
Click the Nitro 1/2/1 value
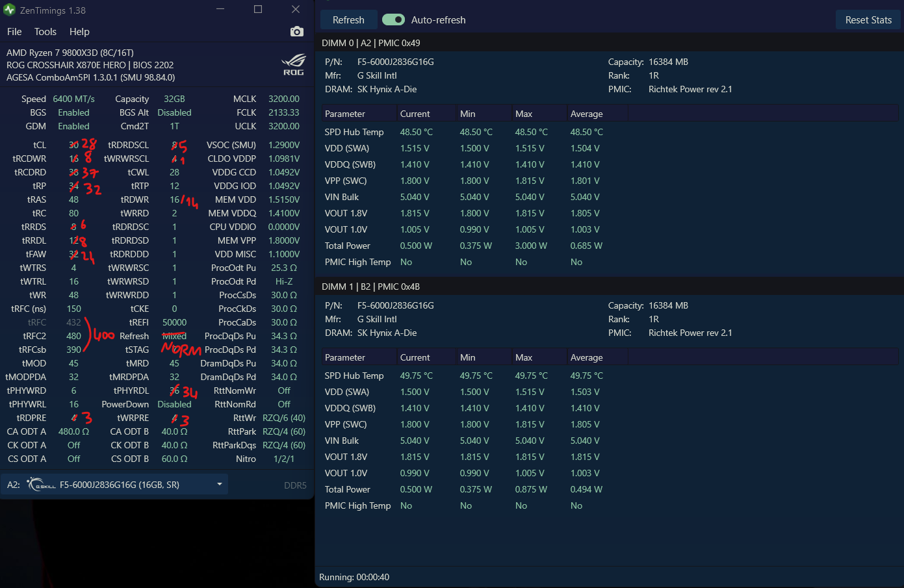(284, 459)
